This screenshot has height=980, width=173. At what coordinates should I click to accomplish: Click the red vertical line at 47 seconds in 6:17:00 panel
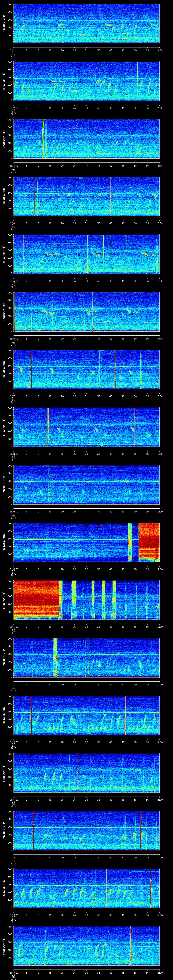click(130, 946)
